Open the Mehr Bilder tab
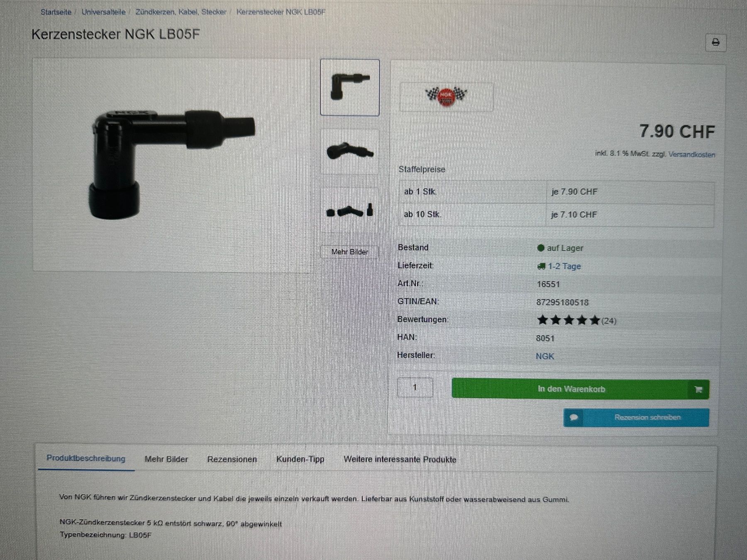Image resolution: width=747 pixels, height=560 pixels. (166, 459)
